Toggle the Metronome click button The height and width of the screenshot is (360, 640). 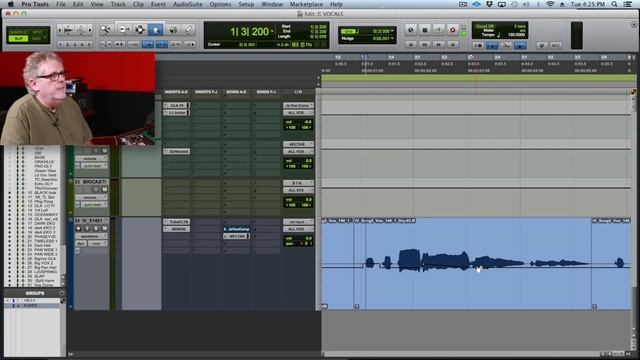click(492, 45)
